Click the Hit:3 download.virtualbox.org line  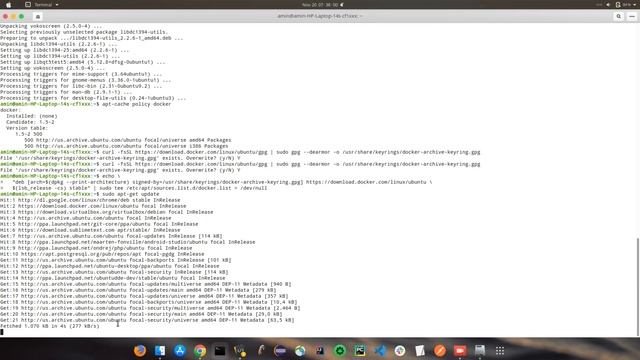tap(107, 212)
